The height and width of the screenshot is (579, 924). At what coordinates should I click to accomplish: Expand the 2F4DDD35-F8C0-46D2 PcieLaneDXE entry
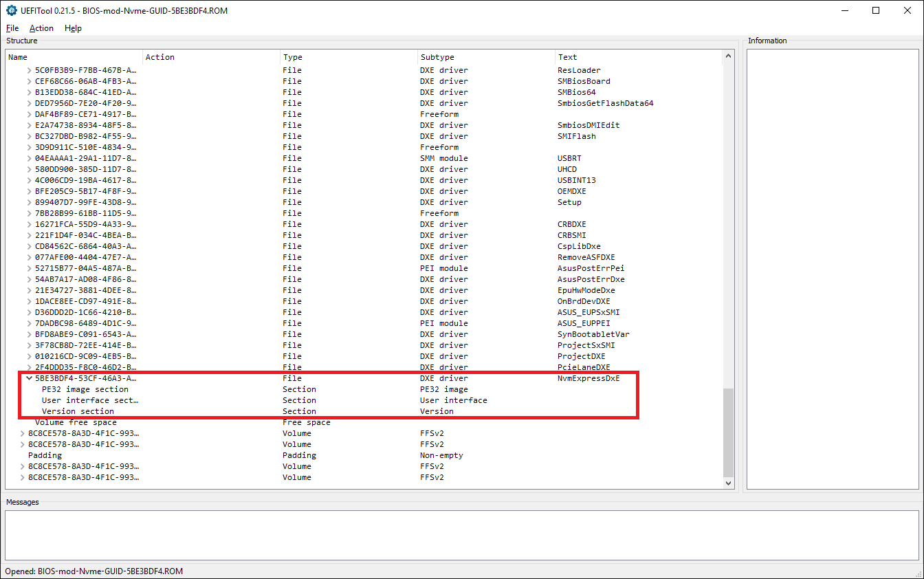click(29, 367)
